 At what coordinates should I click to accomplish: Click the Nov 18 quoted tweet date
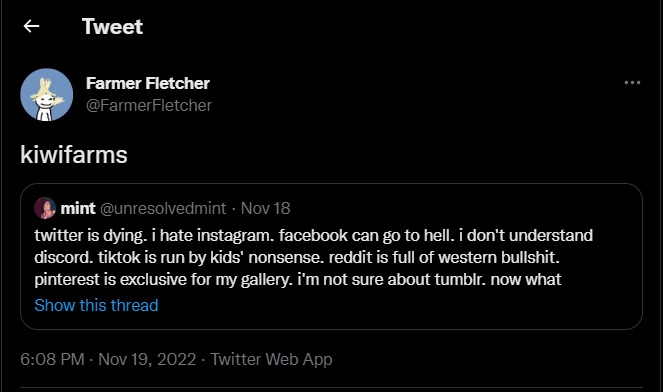click(266, 208)
